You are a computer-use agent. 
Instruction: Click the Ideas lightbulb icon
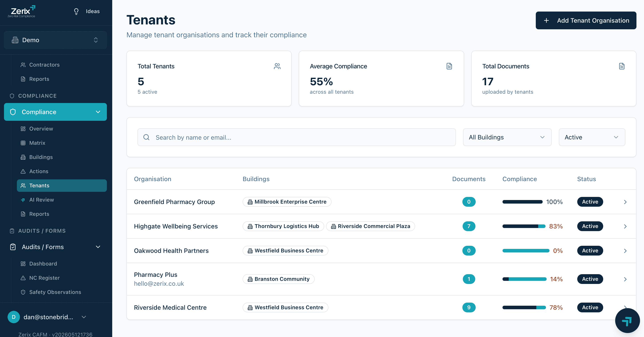pyautogui.click(x=76, y=12)
